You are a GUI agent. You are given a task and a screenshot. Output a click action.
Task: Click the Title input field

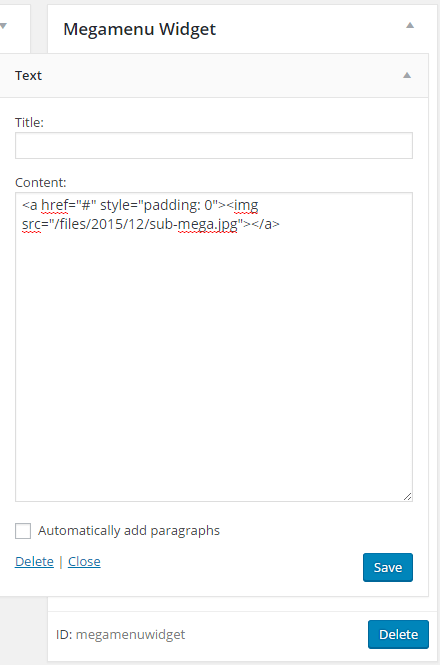click(214, 145)
